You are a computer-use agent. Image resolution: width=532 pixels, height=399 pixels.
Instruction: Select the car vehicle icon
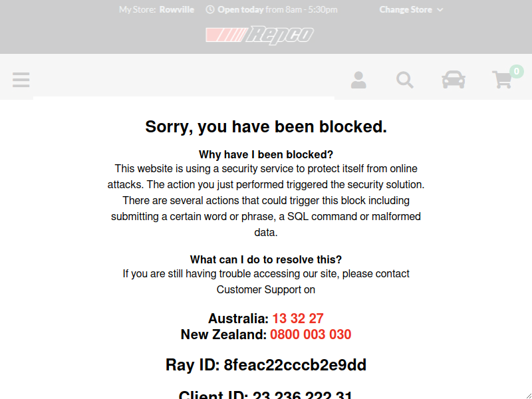tap(454, 80)
